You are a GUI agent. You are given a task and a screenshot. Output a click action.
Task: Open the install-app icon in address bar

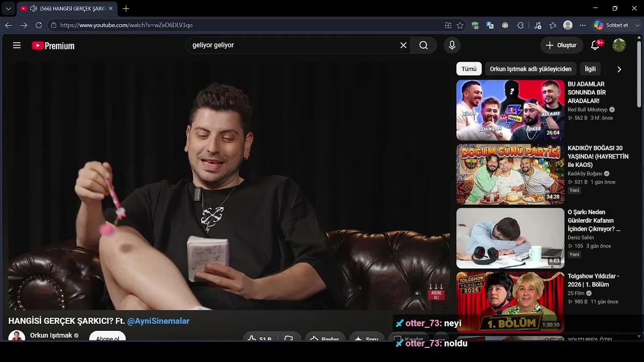[448, 25]
